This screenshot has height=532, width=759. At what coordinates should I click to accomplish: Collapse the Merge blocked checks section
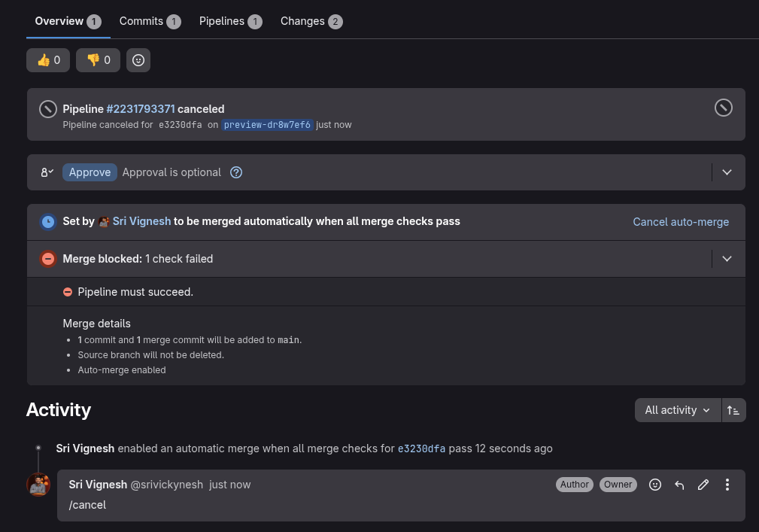click(x=727, y=259)
